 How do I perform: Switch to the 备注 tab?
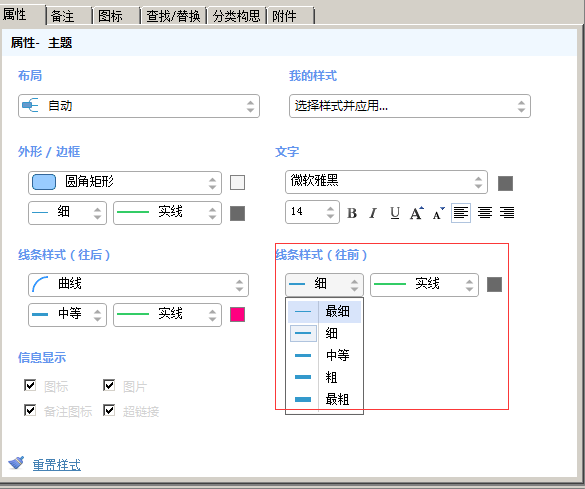click(x=69, y=16)
